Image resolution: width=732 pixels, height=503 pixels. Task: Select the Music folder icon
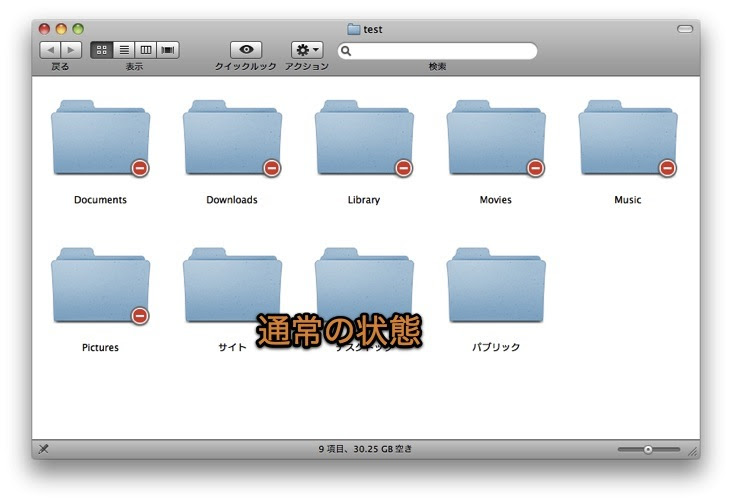628,138
